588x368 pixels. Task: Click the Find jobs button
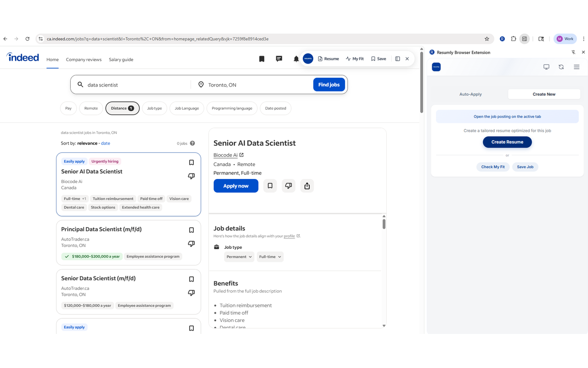pyautogui.click(x=329, y=85)
